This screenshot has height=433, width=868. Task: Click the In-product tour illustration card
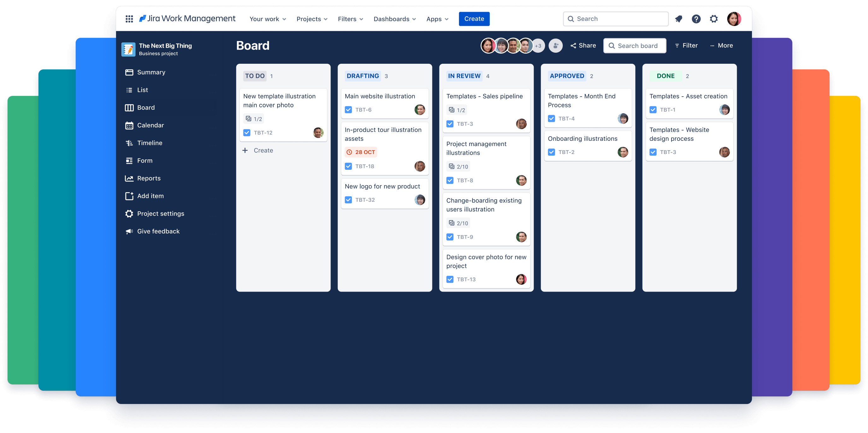click(x=384, y=147)
